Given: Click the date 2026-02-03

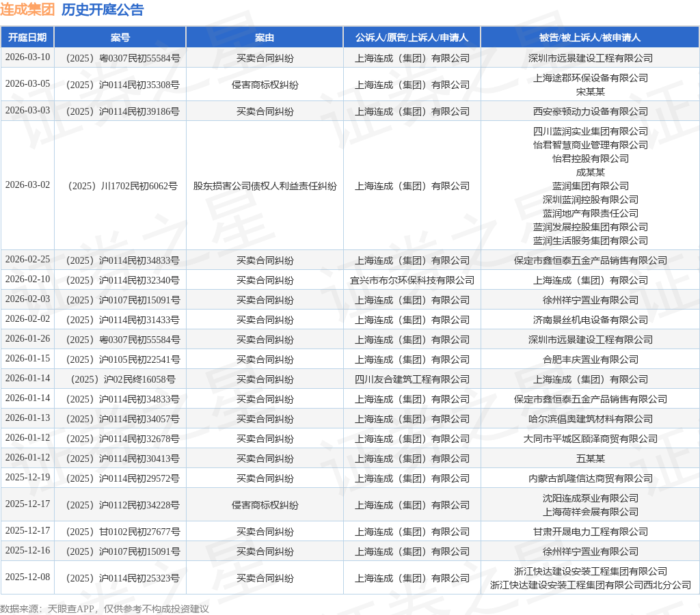Looking at the screenshot, I should [x=27, y=299].
